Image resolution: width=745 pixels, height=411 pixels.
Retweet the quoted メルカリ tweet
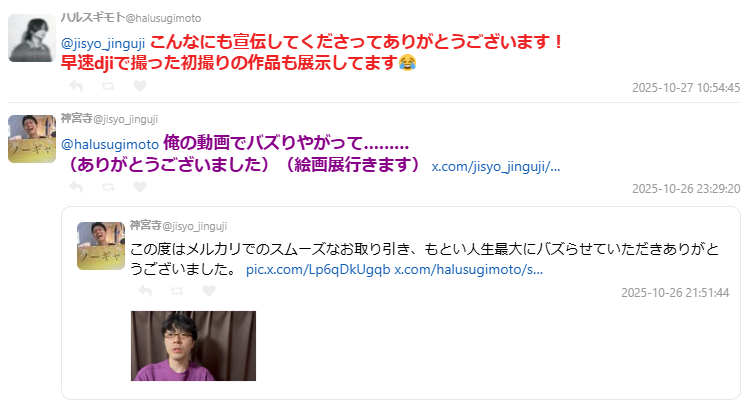[x=177, y=290]
